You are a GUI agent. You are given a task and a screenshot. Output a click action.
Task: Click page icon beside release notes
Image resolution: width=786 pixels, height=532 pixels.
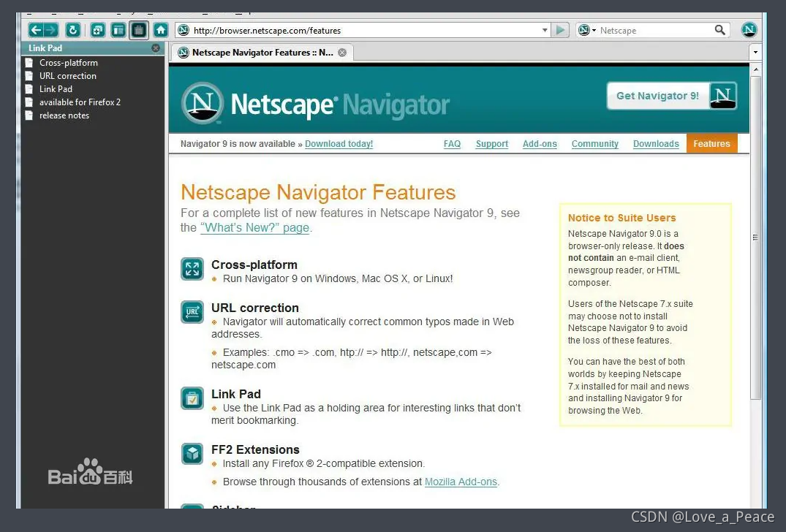click(29, 115)
